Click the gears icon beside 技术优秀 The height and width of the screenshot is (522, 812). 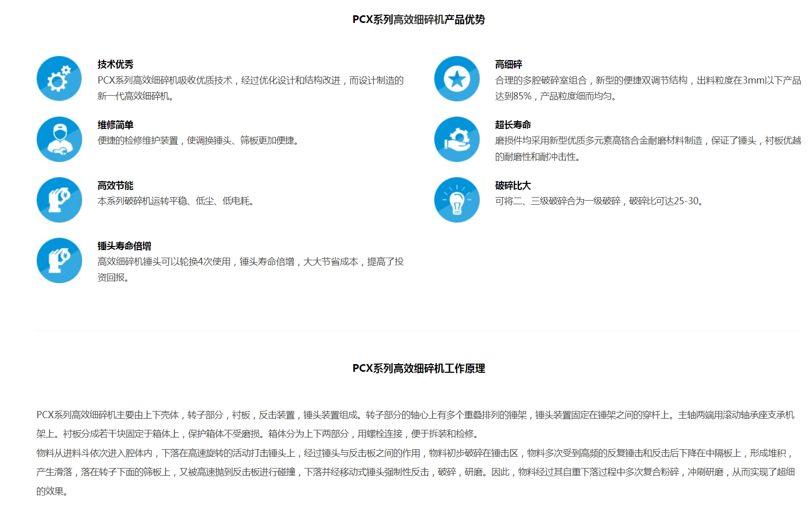pos(59,78)
